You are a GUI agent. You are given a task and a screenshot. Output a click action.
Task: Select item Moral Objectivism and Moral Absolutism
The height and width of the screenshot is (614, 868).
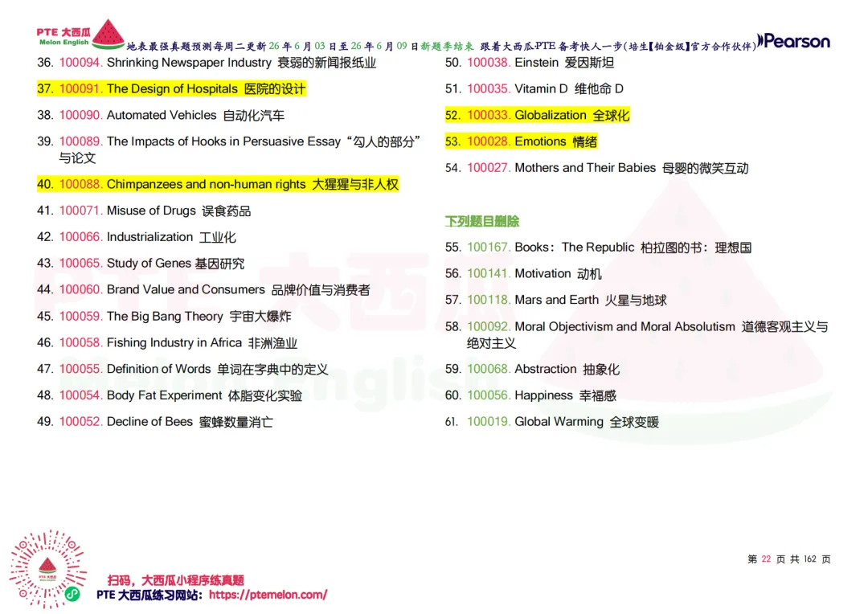pos(637,334)
